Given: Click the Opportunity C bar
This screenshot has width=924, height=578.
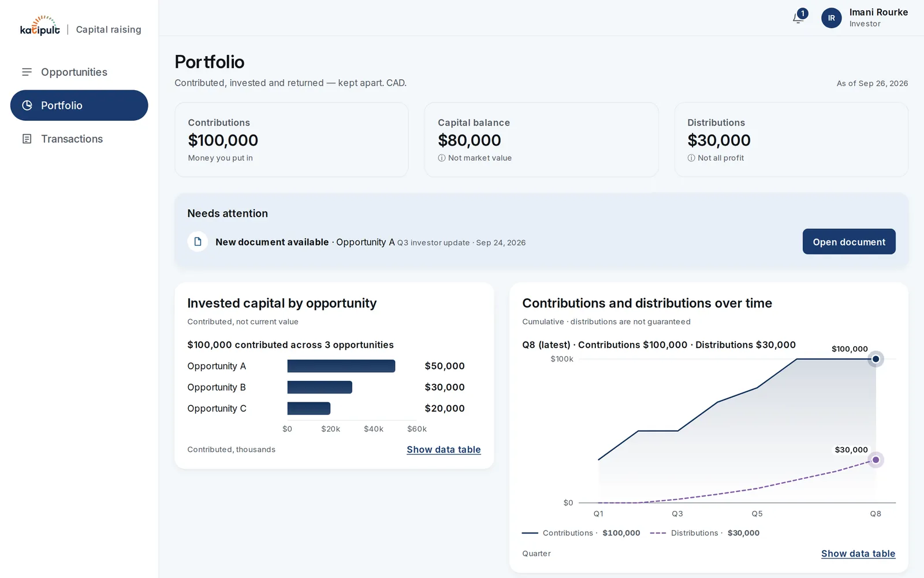Looking at the screenshot, I should (309, 409).
